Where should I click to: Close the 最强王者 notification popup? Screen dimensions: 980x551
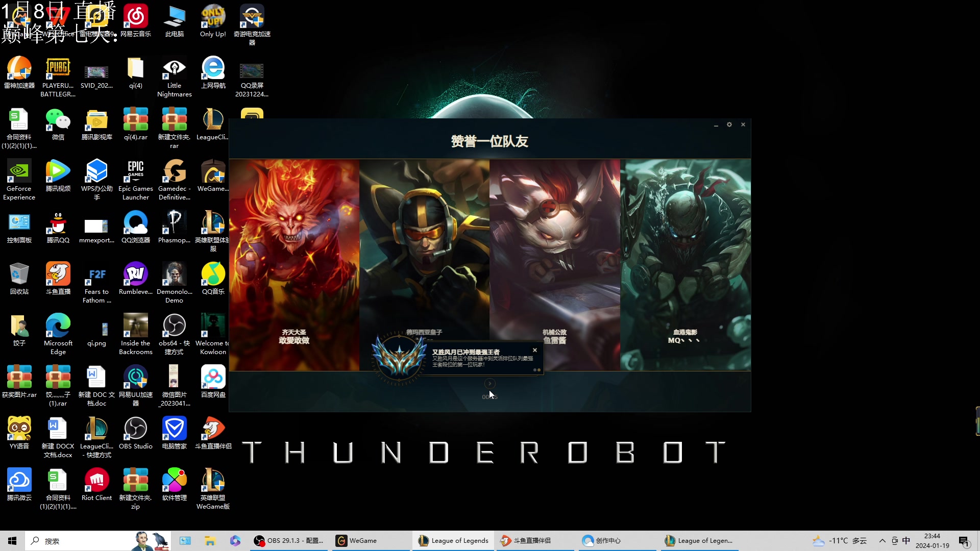(535, 350)
